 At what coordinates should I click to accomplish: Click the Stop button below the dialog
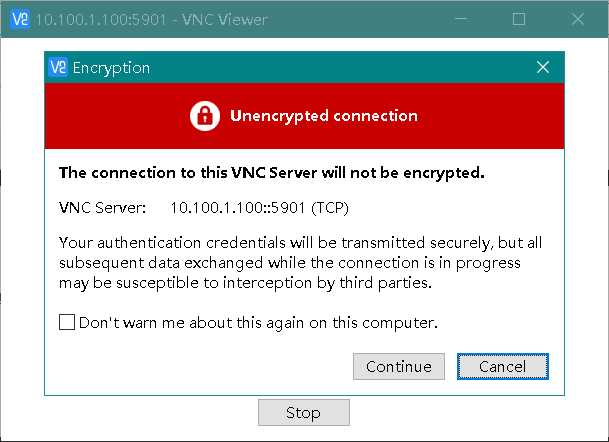click(304, 412)
